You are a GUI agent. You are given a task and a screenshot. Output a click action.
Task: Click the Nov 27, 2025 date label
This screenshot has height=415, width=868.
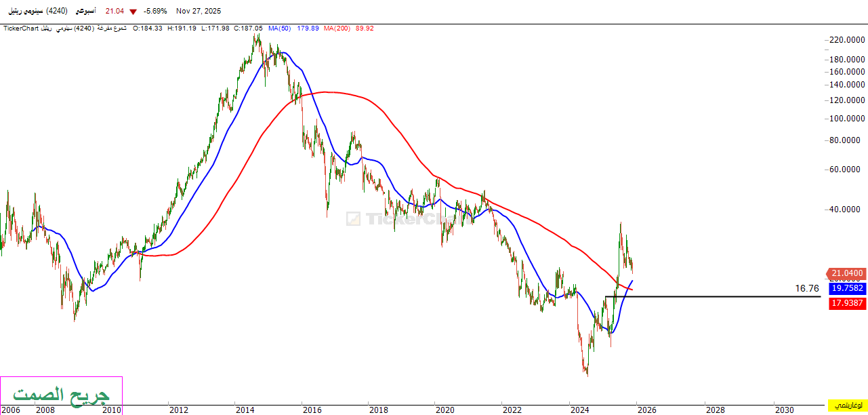(x=198, y=12)
